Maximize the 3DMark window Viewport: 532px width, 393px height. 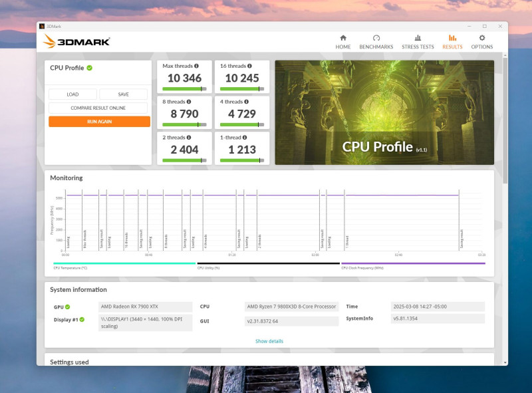(x=485, y=26)
